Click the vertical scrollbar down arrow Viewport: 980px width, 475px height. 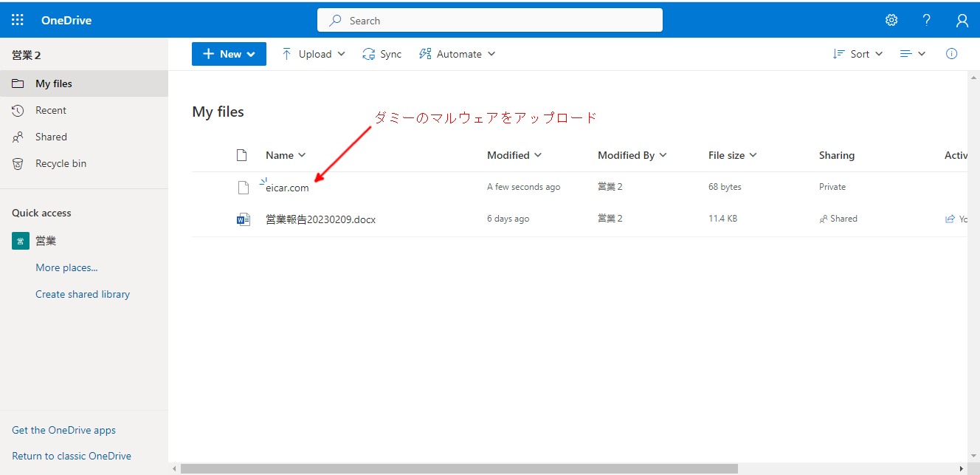(973, 457)
